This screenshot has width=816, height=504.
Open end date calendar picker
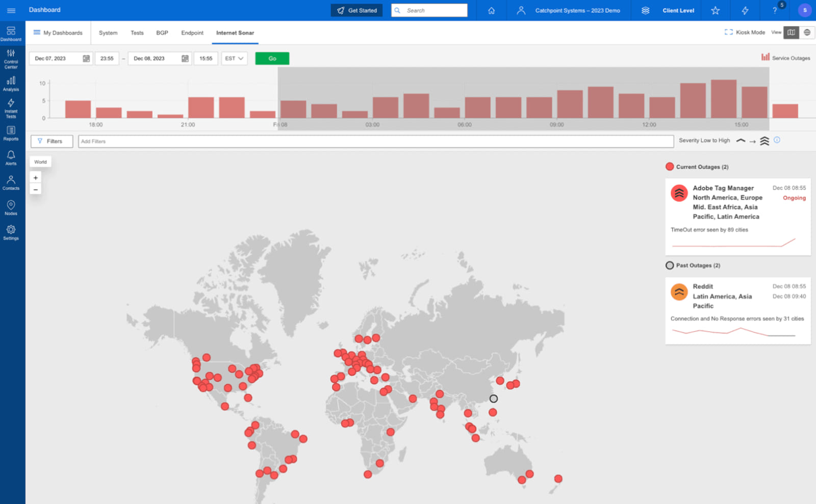point(185,59)
